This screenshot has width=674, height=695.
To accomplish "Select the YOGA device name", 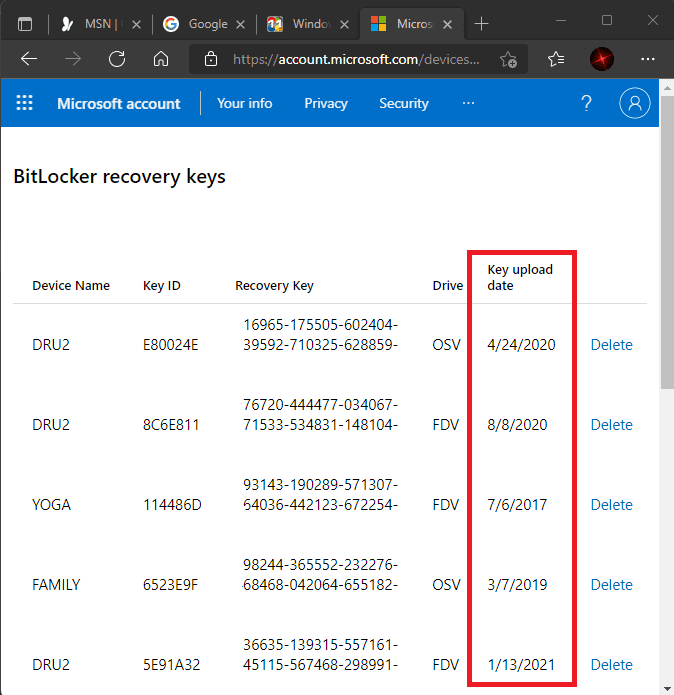I will coord(51,505).
